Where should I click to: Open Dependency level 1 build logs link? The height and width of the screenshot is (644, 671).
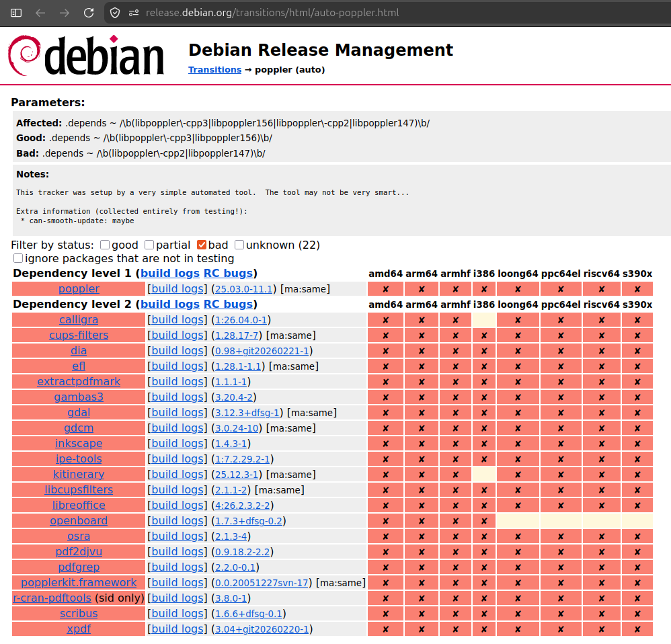[170, 274]
